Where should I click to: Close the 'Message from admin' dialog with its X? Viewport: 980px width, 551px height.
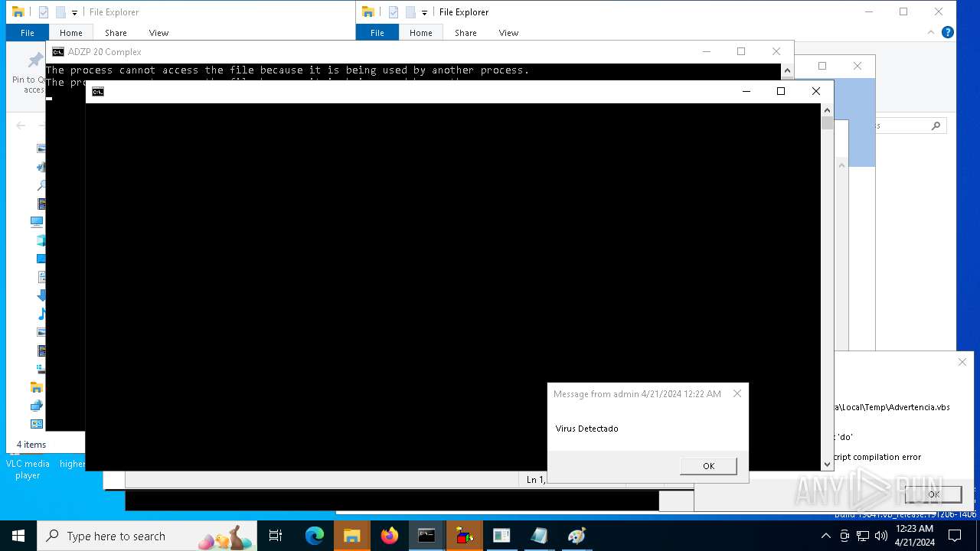pos(737,393)
